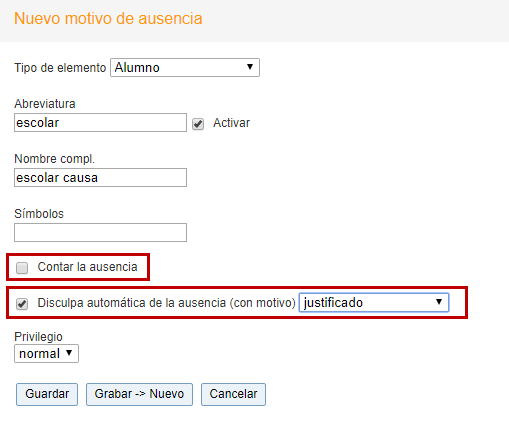
Task: Uncheck the Activar checkbox
Action: [198, 124]
